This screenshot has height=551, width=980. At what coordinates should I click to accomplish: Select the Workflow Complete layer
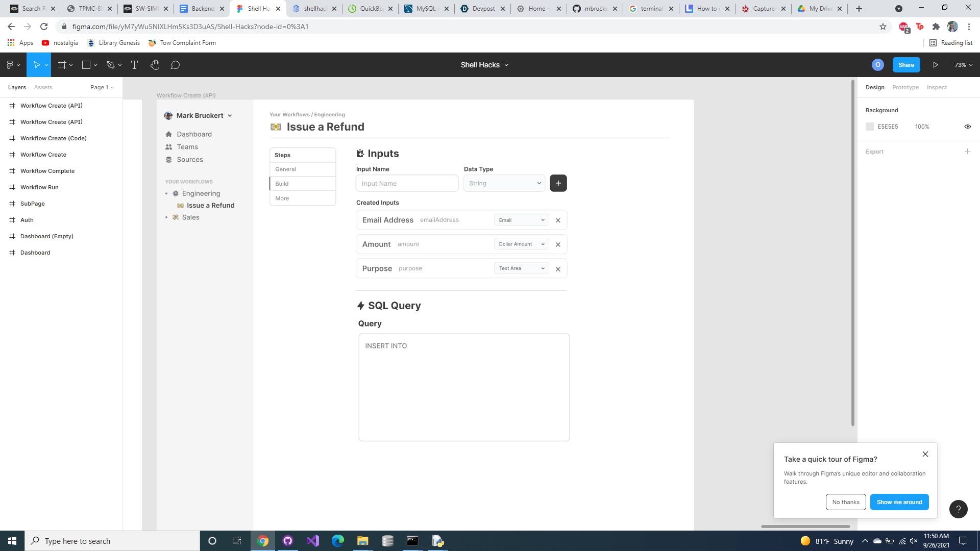point(47,171)
